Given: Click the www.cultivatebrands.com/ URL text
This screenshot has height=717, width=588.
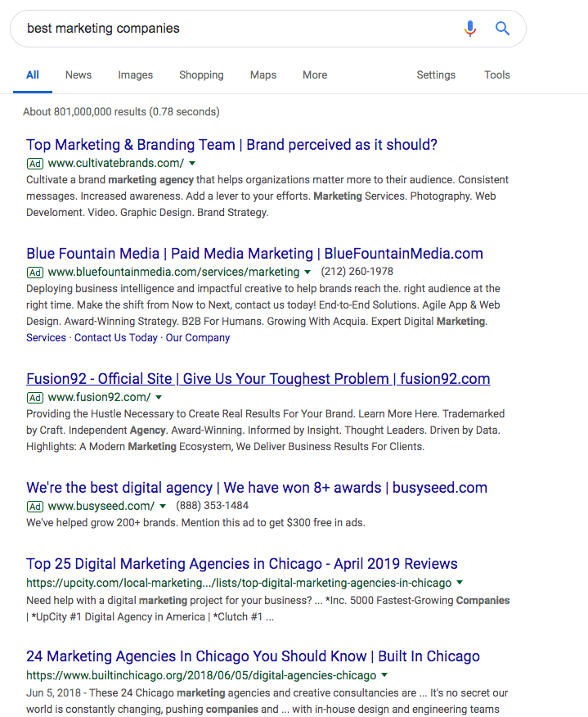Looking at the screenshot, I should point(116,163).
